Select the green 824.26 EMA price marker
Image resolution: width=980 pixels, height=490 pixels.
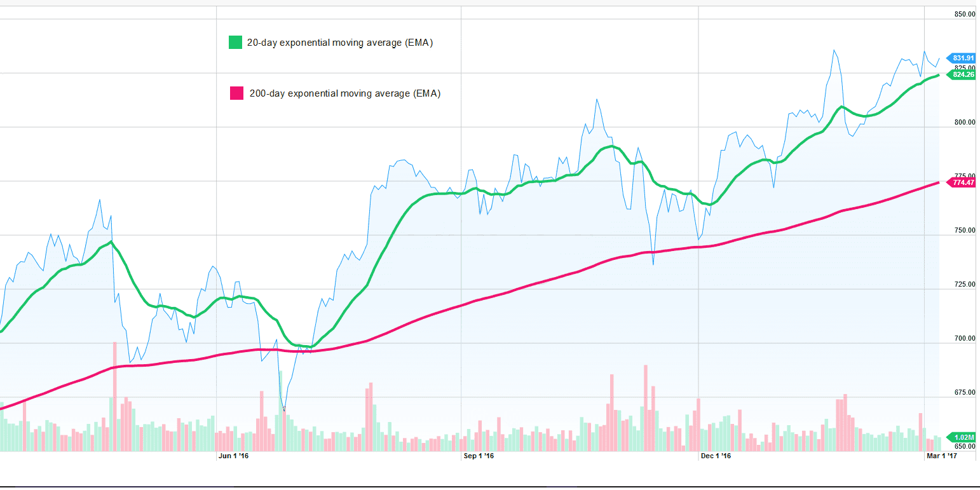(x=962, y=74)
